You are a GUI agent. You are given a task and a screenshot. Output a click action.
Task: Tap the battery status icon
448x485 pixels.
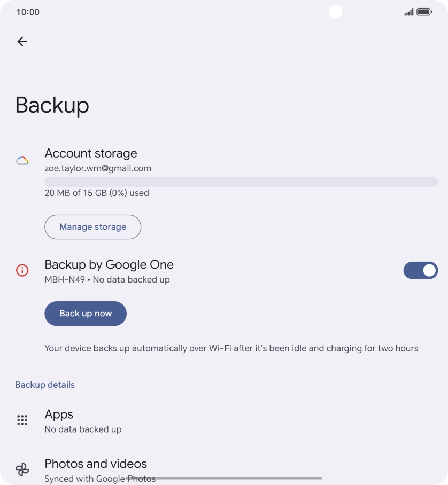424,12
